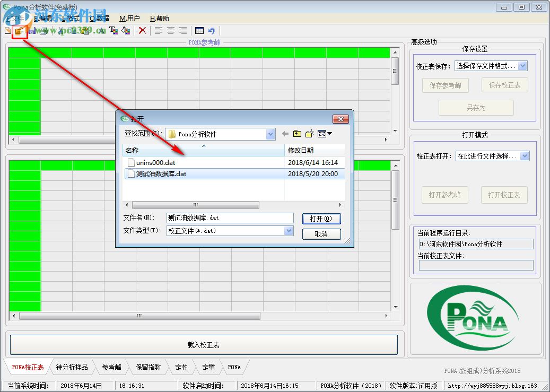Image resolution: width=550 pixels, height=392 pixels.
Task: Click the 载入校正表 button
Action: (204, 345)
